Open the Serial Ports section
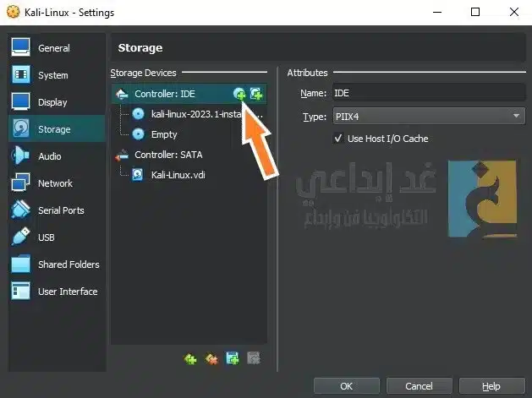The height and width of the screenshot is (398, 532). [x=57, y=210]
